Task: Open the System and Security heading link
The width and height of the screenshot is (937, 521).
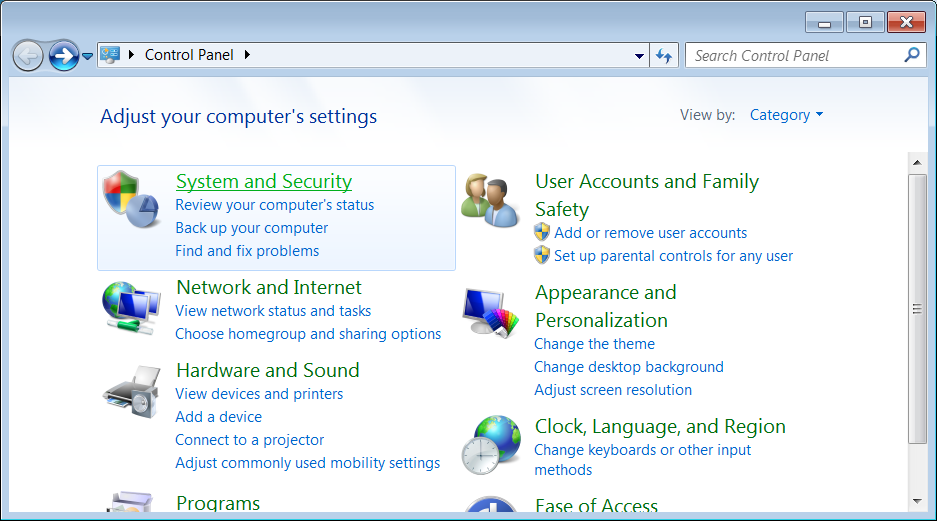Action: click(x=264, y=181)
